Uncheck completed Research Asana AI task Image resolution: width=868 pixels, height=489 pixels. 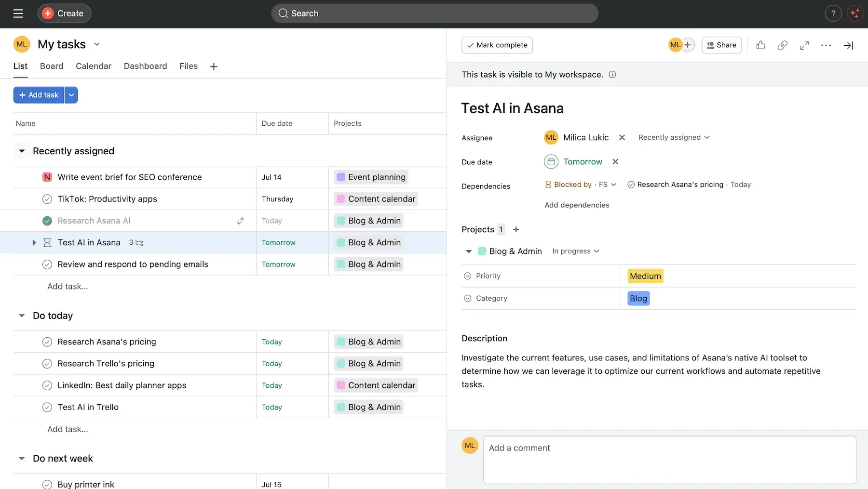(47, 221)
